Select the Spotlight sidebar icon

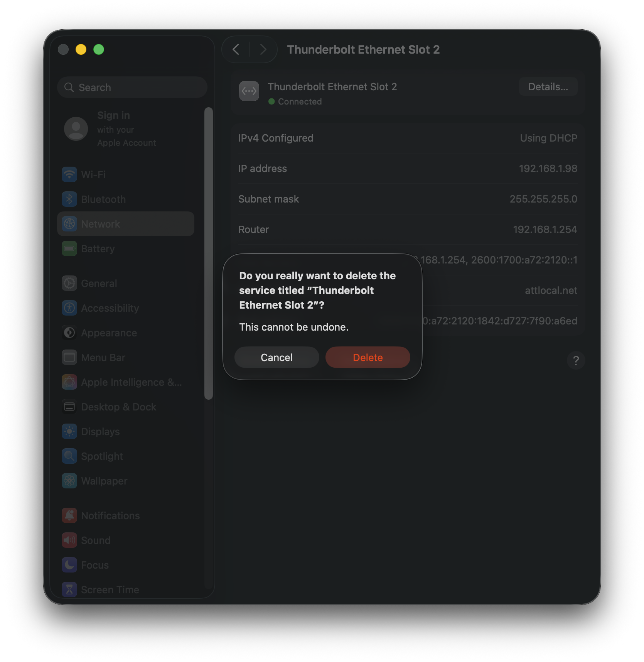tap(69, 456)
